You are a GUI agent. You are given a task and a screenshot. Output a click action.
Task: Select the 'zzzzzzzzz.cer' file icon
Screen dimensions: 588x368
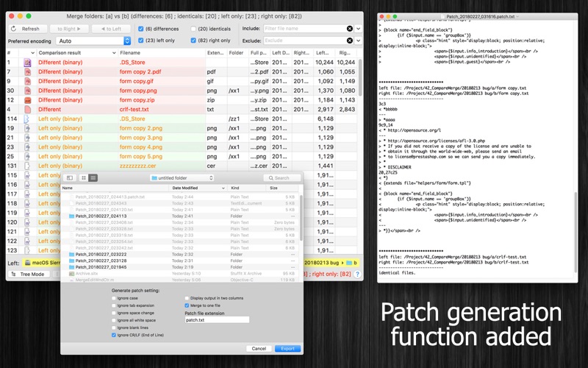27,166
